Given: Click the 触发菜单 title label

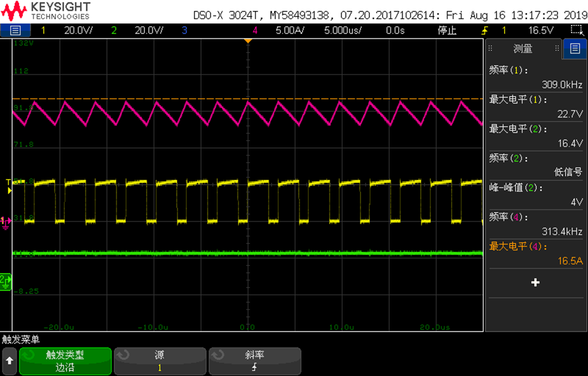Looking at the screenshot, I should (20, 339).
